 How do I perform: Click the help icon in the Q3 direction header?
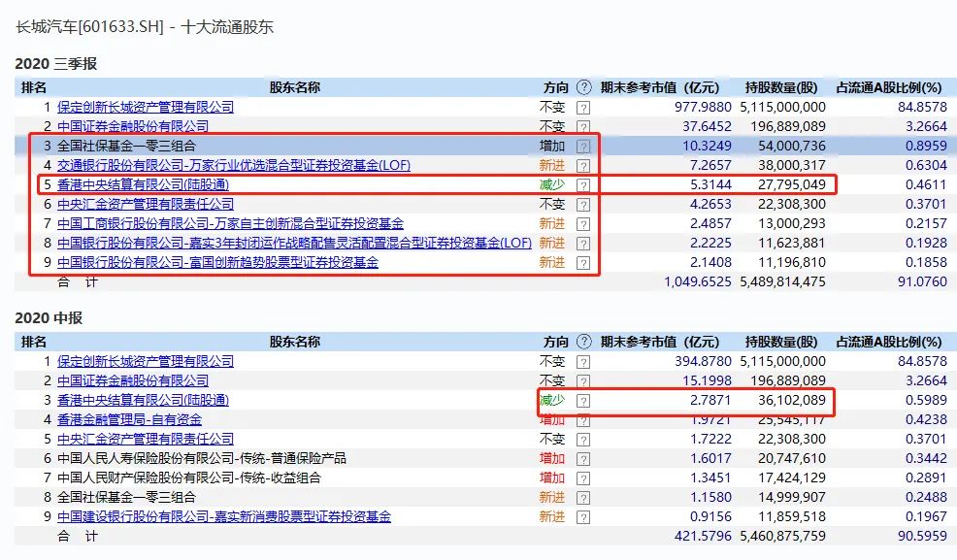click(583, 87)
